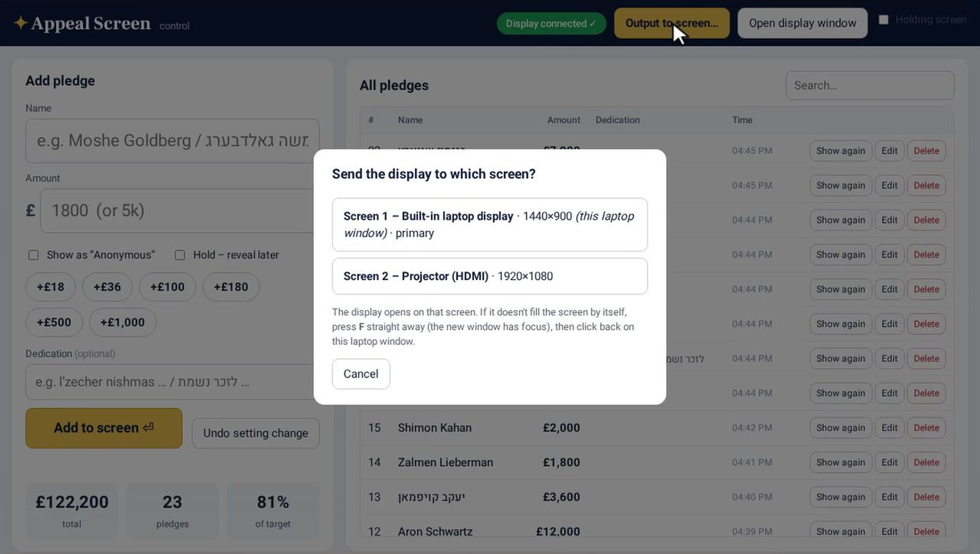Open display window button in header
The image size is (980, 554).
point(802,23)
